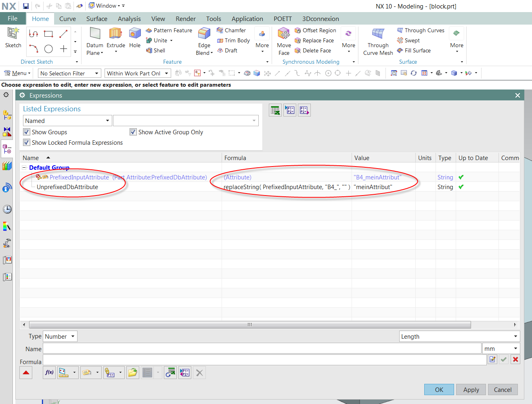Open the Menu dropdown button
Screen dimensions: 532x404
(17, 73)
